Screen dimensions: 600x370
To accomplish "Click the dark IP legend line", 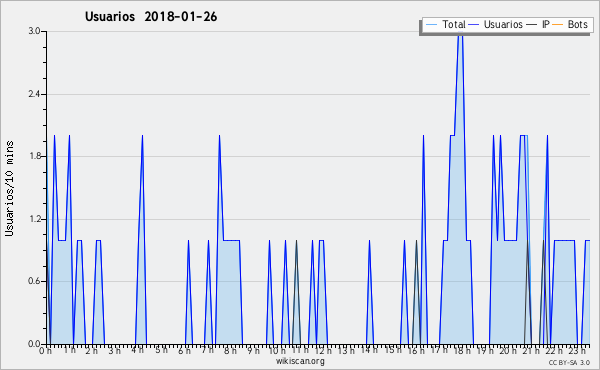I will (532, 25).
